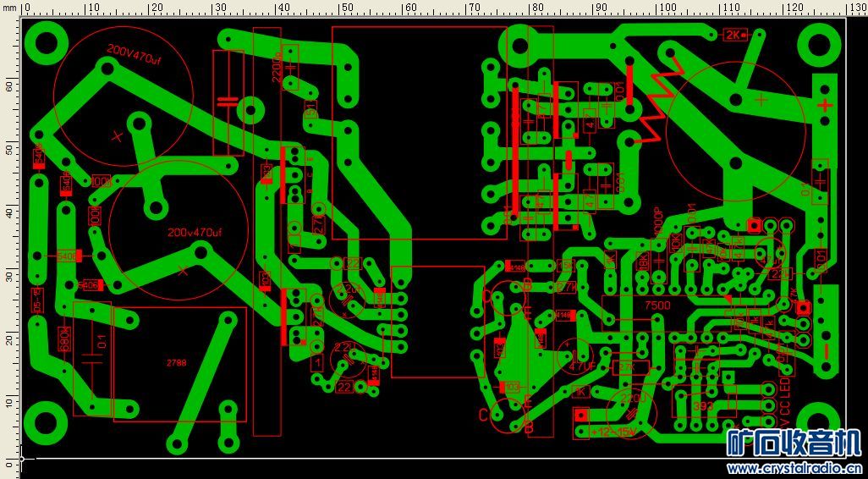This screenshot has width=868, height=479.
Task: Select the '393' IC label
Action: coord(702,406)
